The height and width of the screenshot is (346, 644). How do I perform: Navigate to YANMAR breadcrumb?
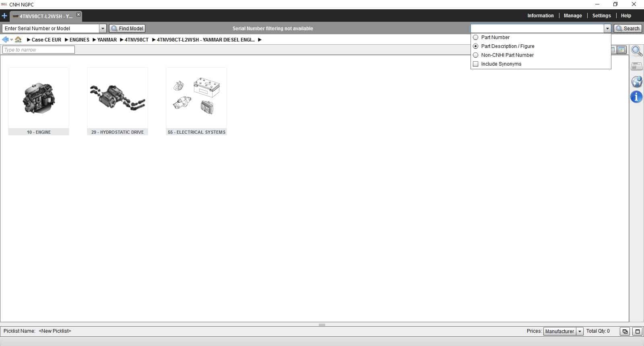click(x=107, y=40)
